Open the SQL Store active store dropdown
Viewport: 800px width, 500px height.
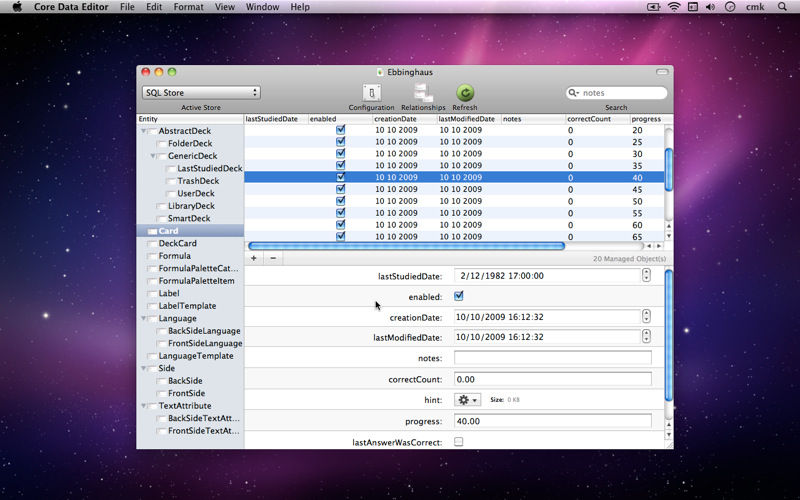point(201,92)
